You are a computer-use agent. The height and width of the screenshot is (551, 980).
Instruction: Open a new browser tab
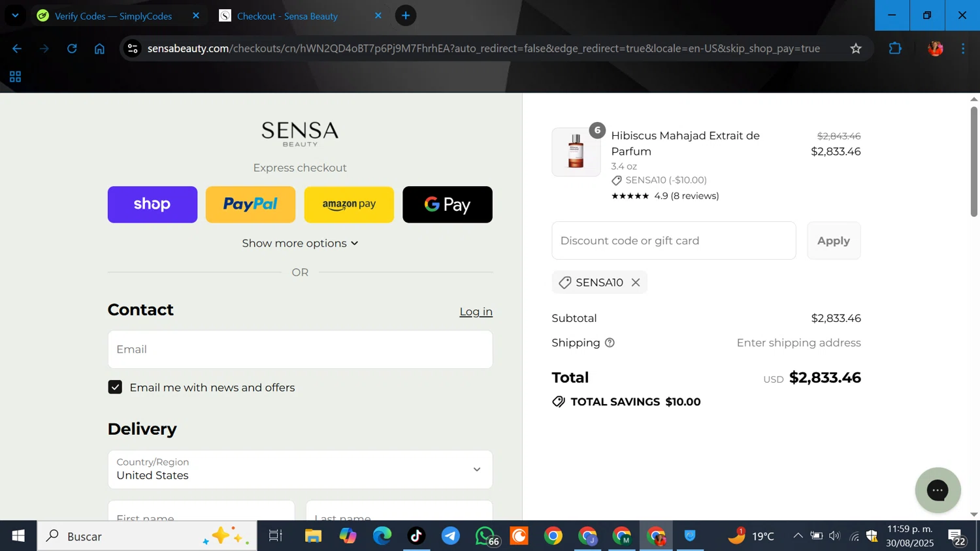tap(406, 16)
